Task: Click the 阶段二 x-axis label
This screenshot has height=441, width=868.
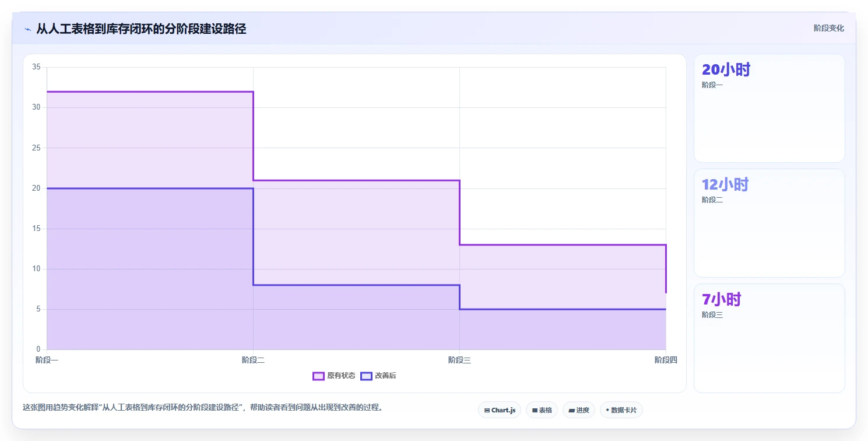Action: coord(253,360)
